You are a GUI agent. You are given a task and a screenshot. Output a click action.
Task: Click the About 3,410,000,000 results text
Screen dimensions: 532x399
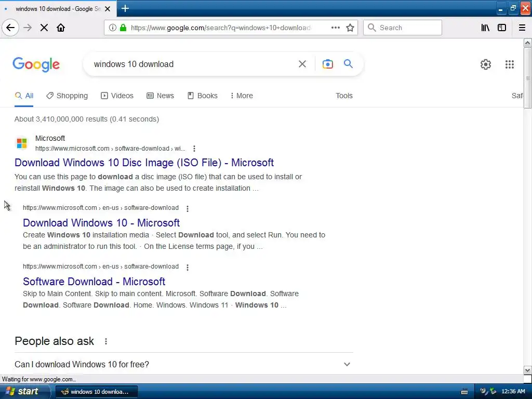pyautogui.click(x=87, y=119)
